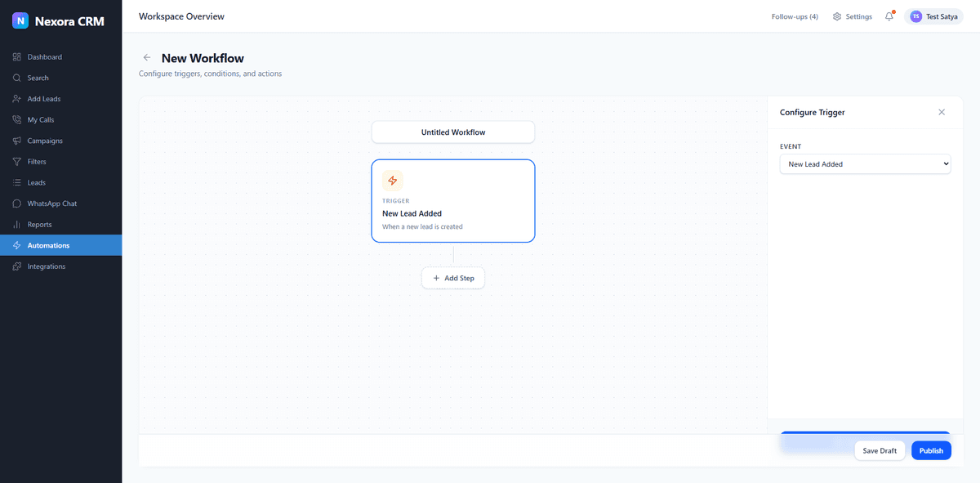Viewport: 980px width, 483px height.
Task: Click the Filters funnel icon
Action: (x=17, y=162)
